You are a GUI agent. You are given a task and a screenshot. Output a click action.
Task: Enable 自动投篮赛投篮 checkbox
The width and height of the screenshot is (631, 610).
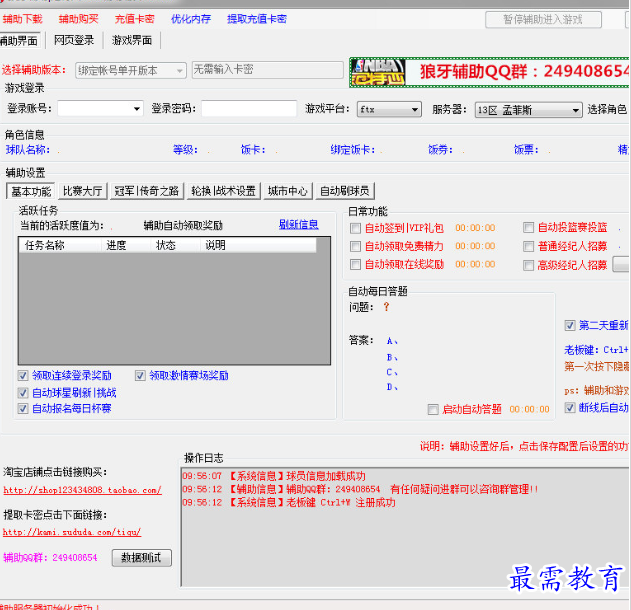(x=528, y=228)
